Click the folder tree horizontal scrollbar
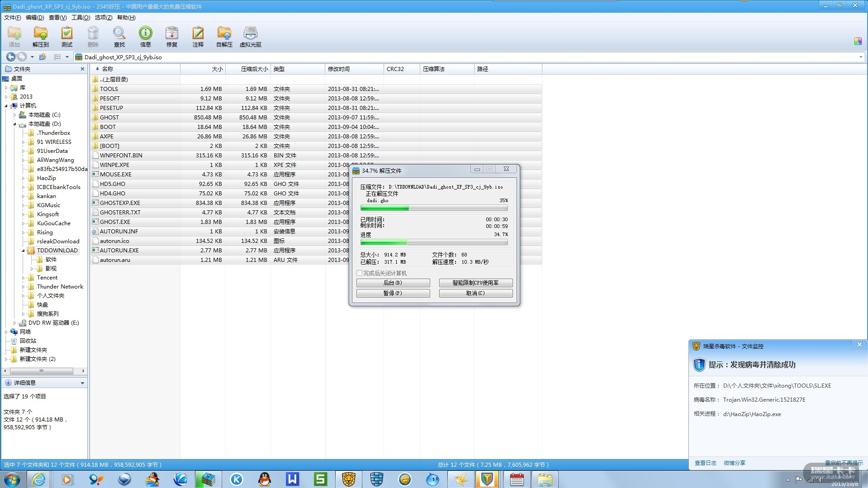The height and width of the screenshot is (488, 868). pyautogui.click(x=42, y=371)
